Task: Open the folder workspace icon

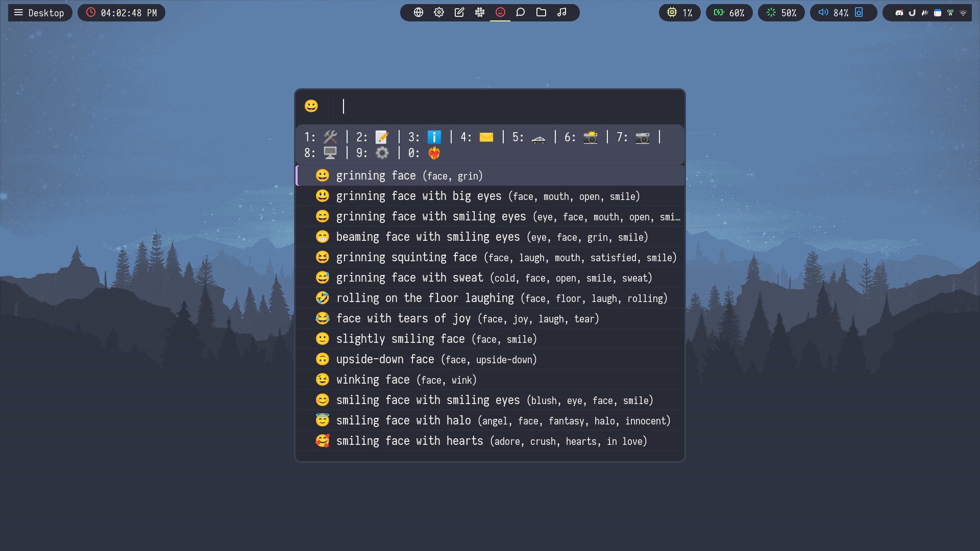Action: pos(541,12)
